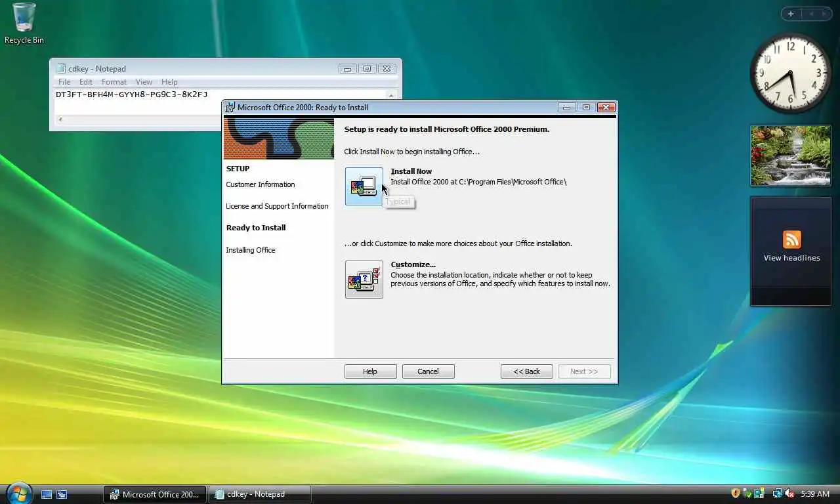Click the network tray icon

pos(778,493)
